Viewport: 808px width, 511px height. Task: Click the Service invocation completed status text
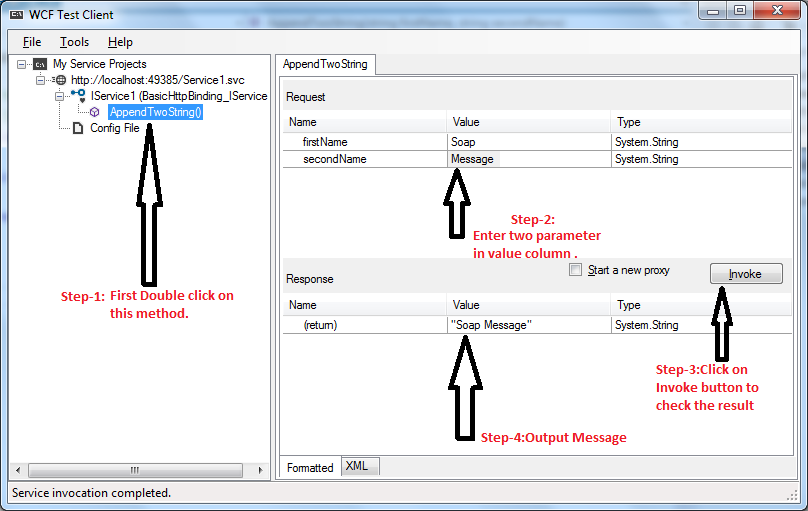coord(91,493)
